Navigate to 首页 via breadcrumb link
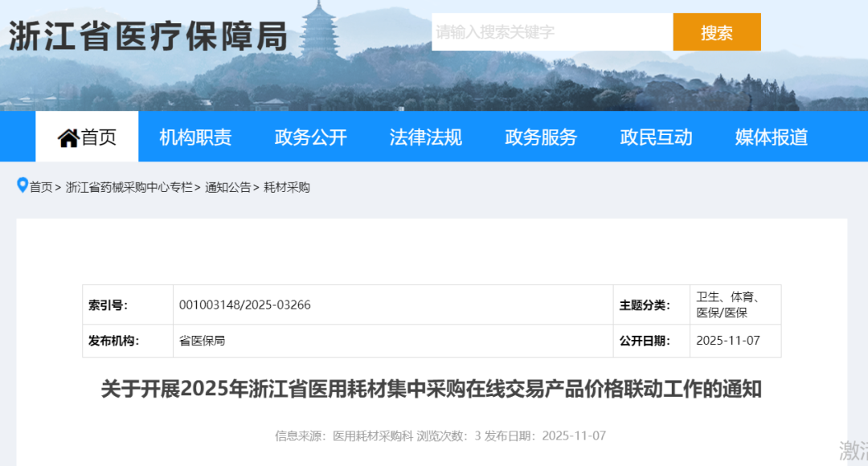The image size is (868, 466). point(38,187)
